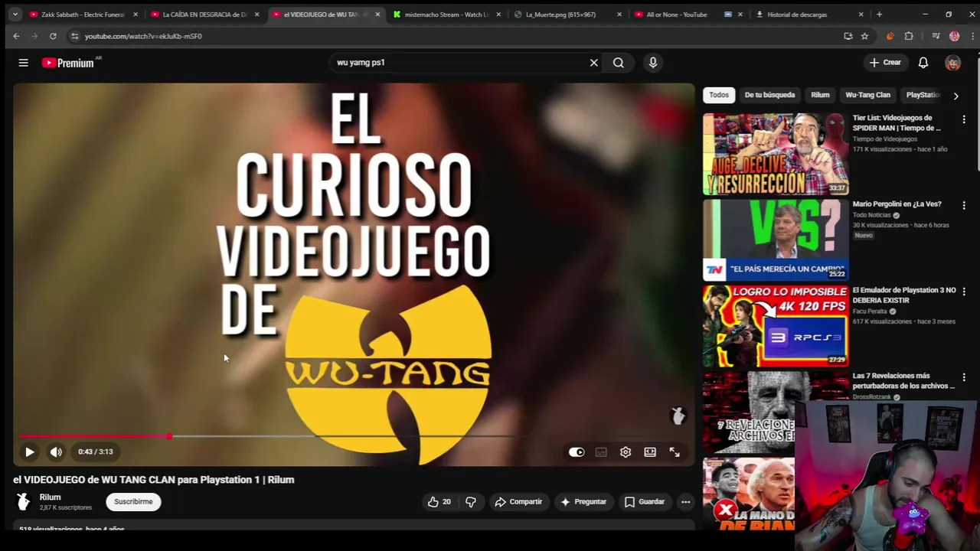Subscribe to Rilum with Suscribirme
Screen dimensions: 980x551
(x=133, y=502)
